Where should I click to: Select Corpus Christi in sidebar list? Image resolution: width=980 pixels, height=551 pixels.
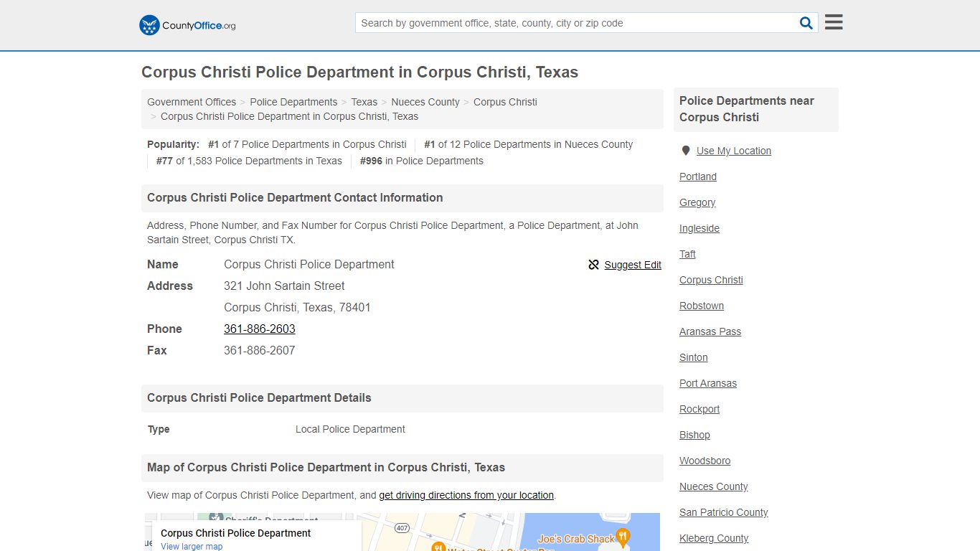click(711, 280)
